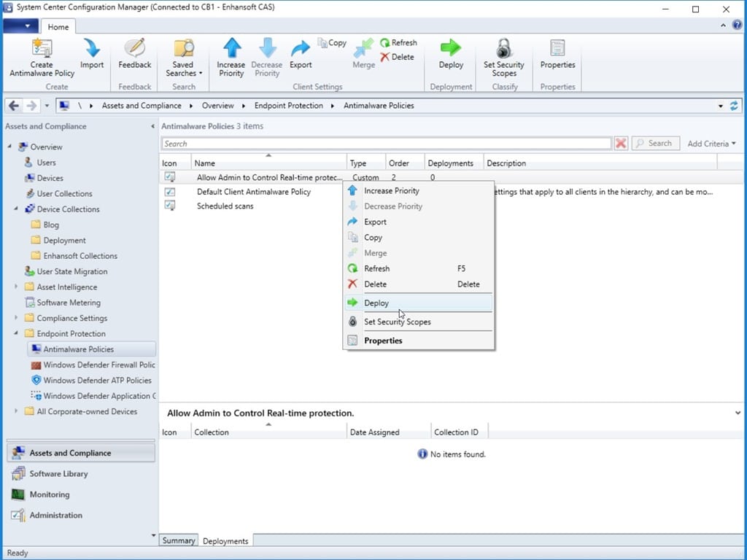Screen dimensions: 747x560
Task: Open the address bar dropdown arrow
Action: point(720,106)
